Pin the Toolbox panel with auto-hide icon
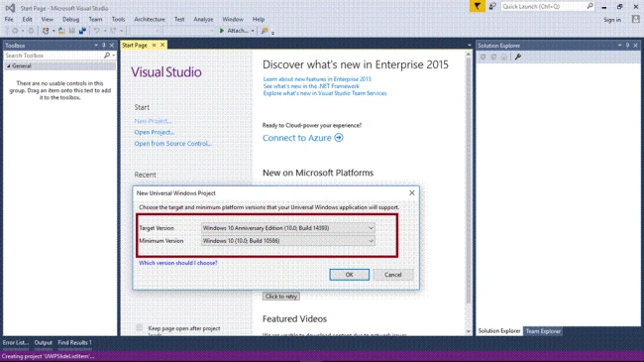This screenshot has width=644, height=362. pos(104,46)
